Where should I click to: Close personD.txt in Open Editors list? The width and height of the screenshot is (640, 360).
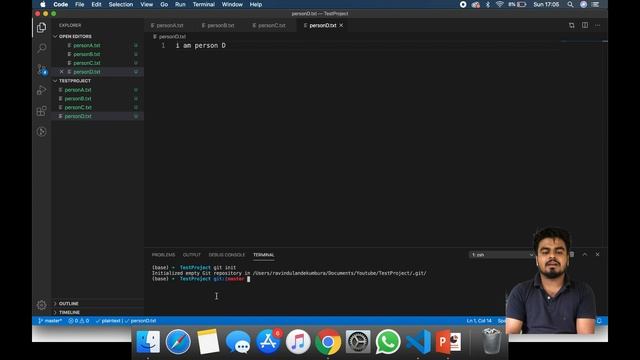[62, 72]
